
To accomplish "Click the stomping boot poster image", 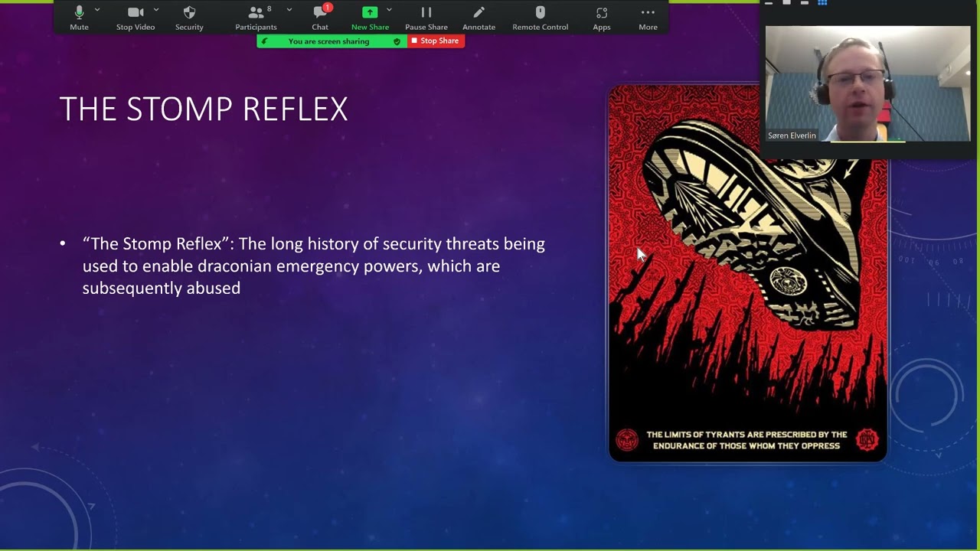I will [x=748, y=273].
